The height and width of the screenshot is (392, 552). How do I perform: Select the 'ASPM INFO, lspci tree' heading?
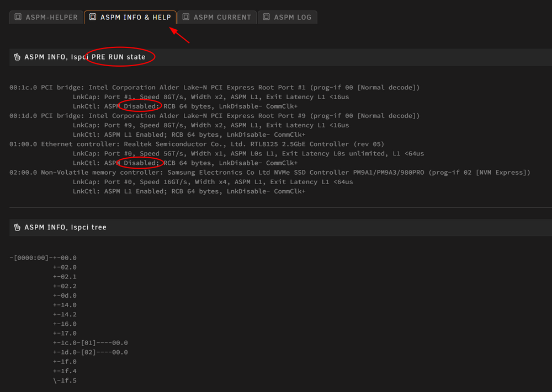66,228
